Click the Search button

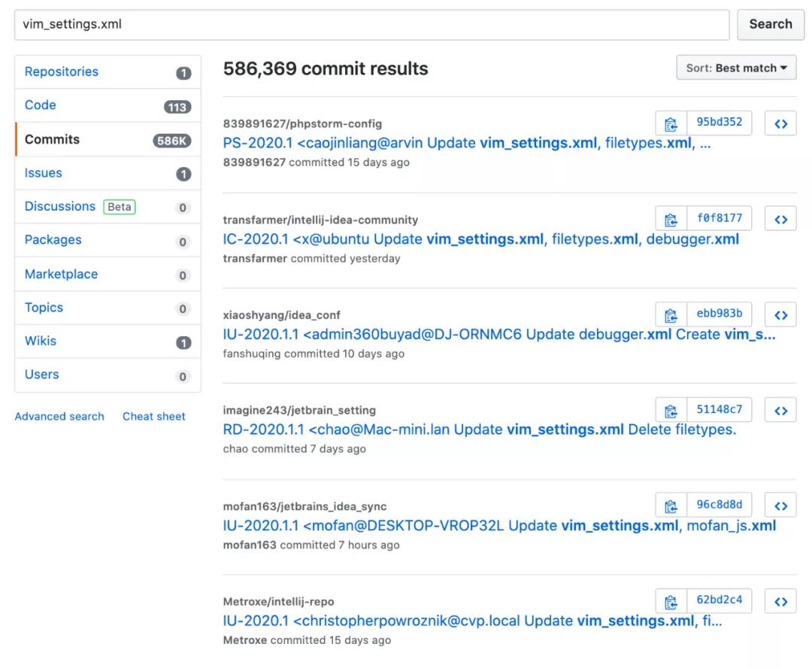770,24
